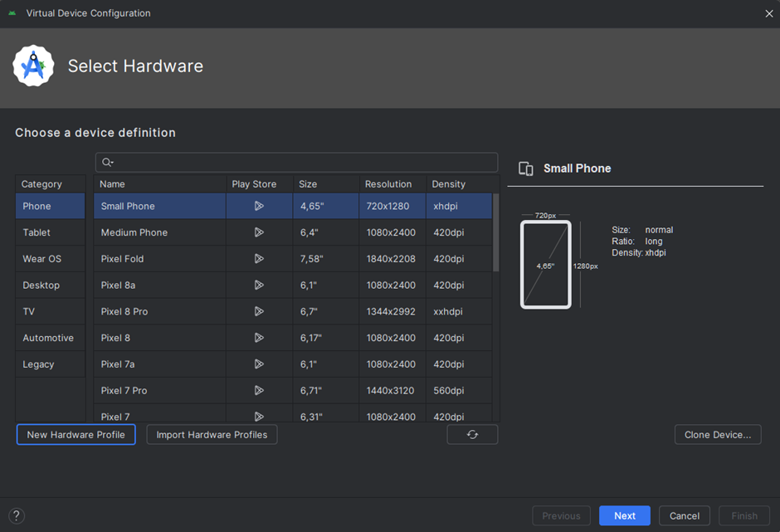Click the 720x1280 resolution cell
This screenshot has height=532, width=780.
click(x=392, y=206)
